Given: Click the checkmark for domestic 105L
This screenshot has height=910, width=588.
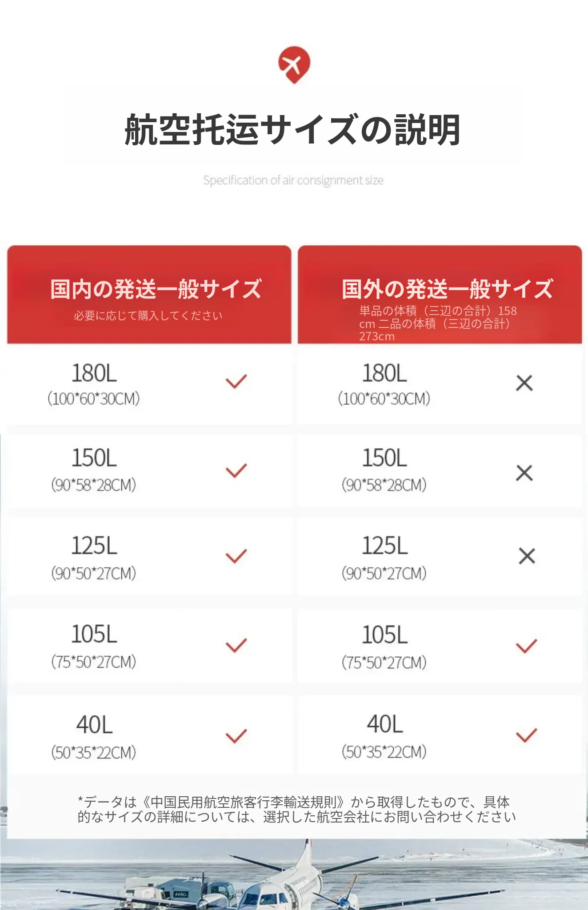Looking at the screenshot, I should (236, 645).
